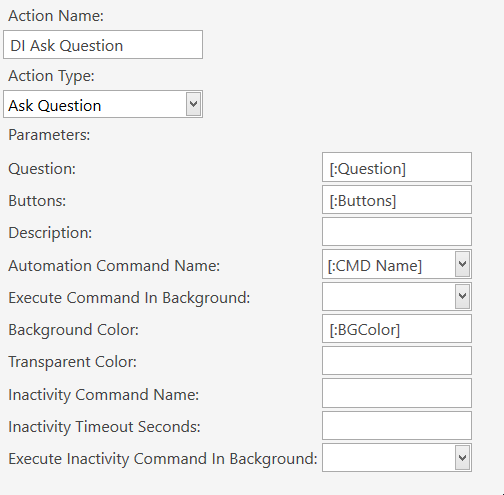Screen dimensions: 504x495
Task: Select the empty Description input field
Action: pos(397,232)
